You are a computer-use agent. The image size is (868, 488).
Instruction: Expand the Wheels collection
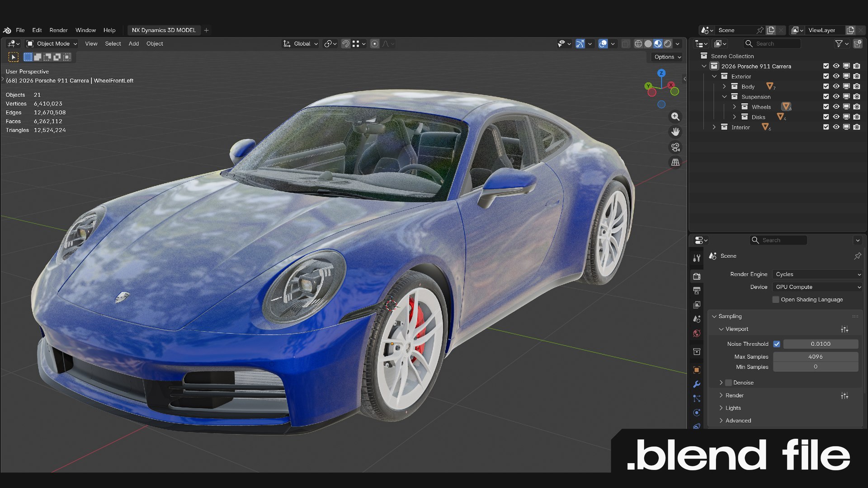pos(734,107)
